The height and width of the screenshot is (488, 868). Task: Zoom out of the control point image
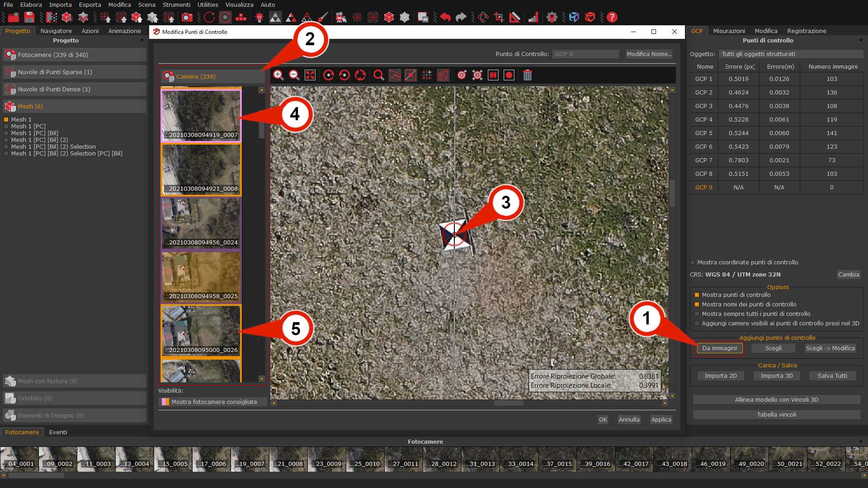294,75
